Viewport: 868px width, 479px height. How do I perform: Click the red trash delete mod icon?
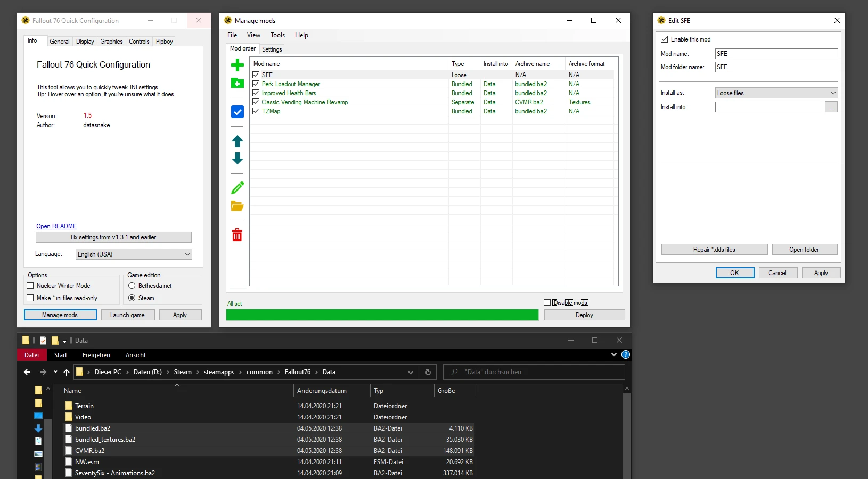pyautogui.click(x=238, y=235)
